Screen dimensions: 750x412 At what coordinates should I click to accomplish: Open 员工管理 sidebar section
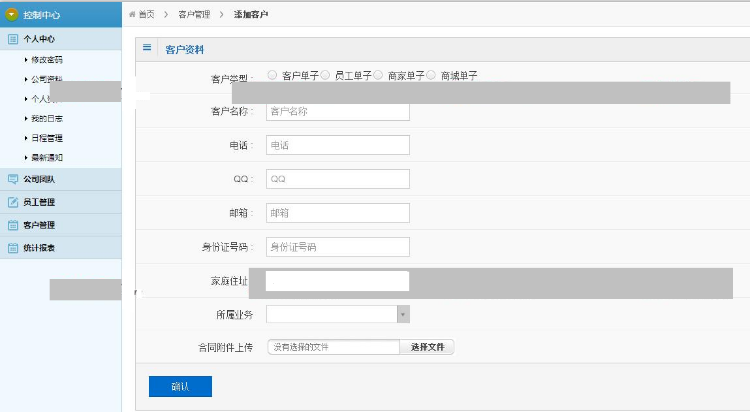61,202
